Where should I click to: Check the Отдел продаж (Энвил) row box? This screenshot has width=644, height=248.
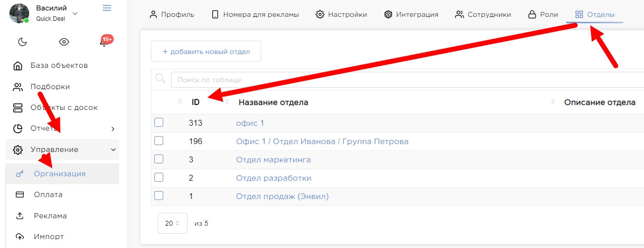tap(159, 196)
